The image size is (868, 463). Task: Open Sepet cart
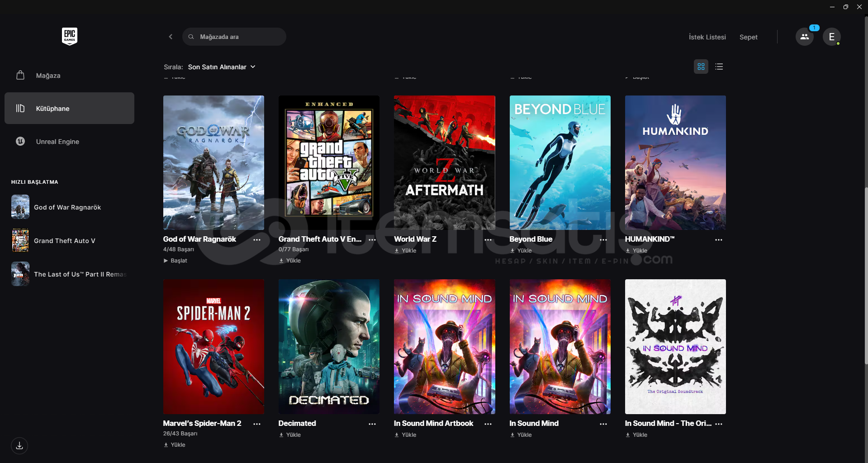pyautogui.click(x=748, y=37)
